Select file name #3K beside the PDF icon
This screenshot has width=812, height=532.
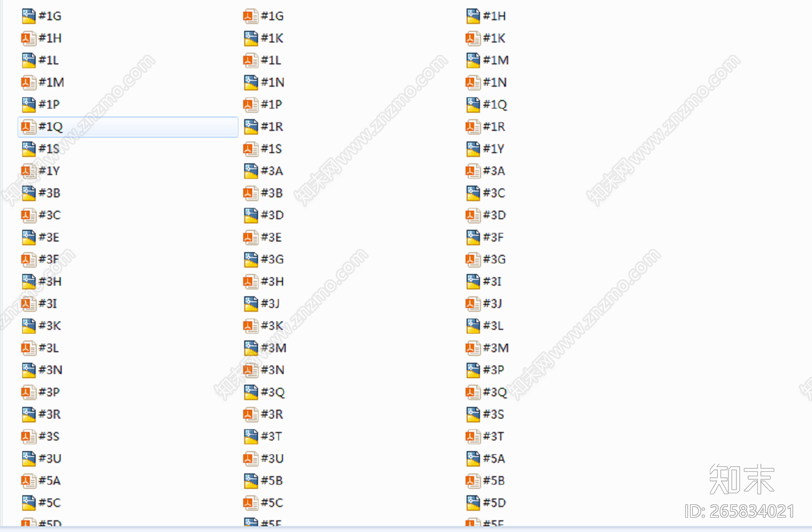(272, 326)
